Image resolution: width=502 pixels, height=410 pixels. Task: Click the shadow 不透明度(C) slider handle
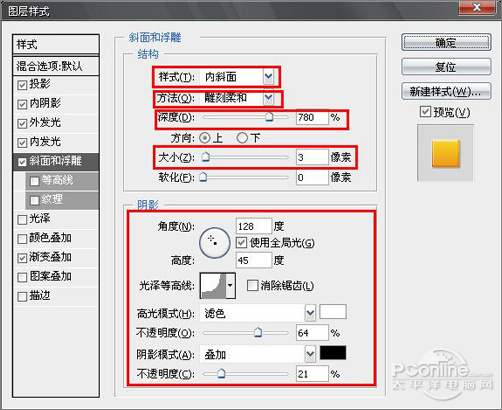[221, 373]
